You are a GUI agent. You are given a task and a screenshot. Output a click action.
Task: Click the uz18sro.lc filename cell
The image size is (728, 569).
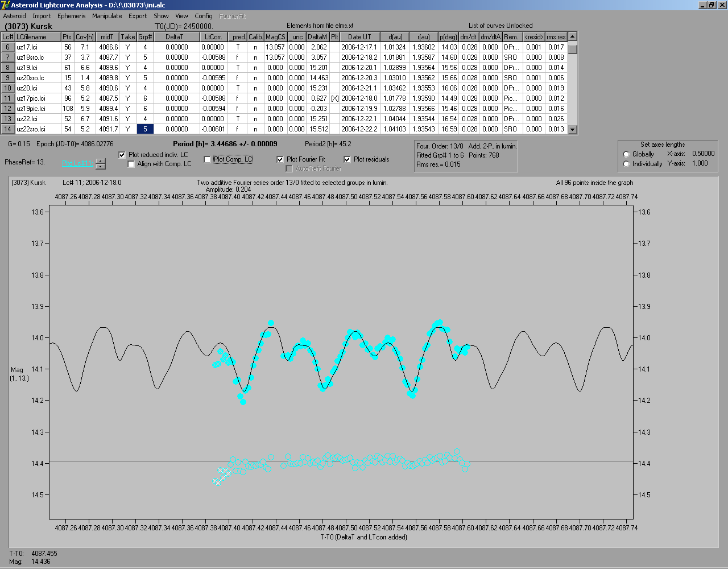(38, 57)
